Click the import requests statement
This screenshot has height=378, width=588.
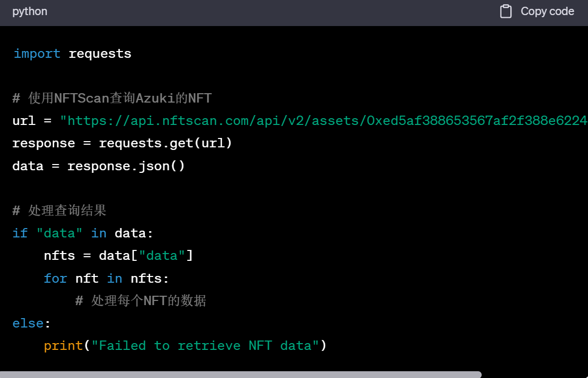(72, 53)
